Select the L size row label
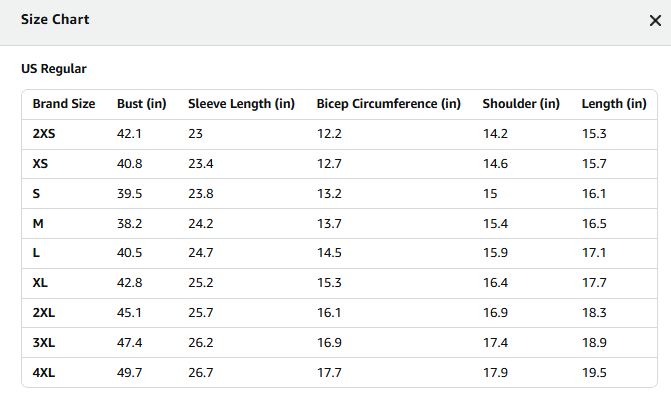The width and height of the screenshot is (671, 415). click(36, 253)
